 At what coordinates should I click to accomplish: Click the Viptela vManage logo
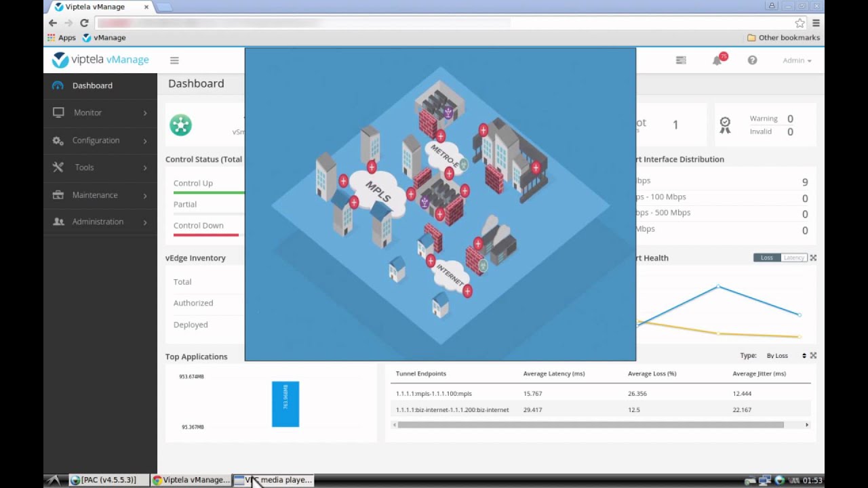click(x=100, y=60)
